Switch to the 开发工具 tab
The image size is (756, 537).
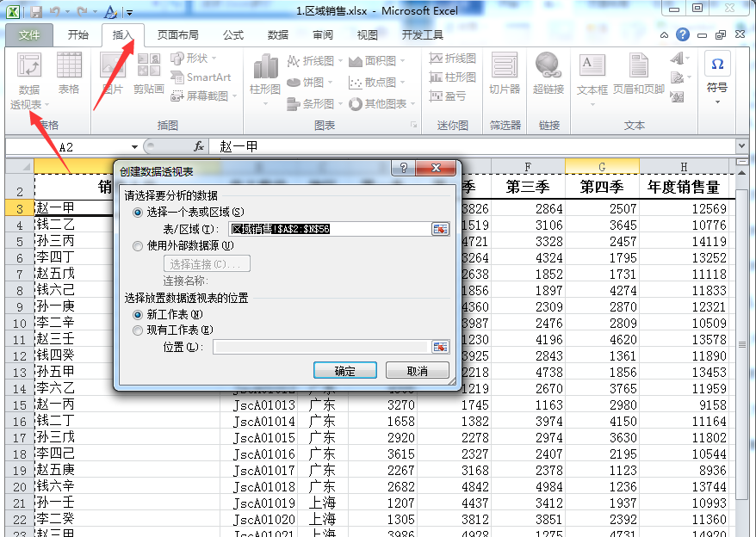(x=423, y=35)
